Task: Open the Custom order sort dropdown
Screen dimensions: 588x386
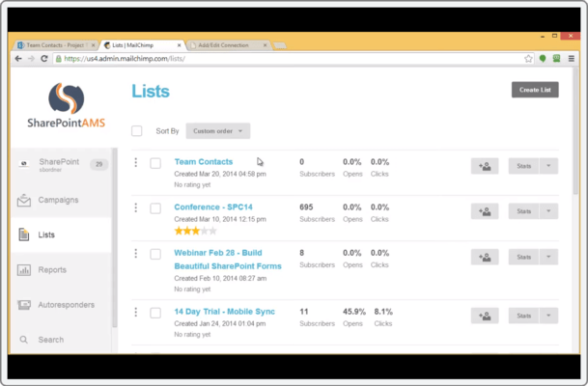Action: pyautogui.click(x=218, y=131)
